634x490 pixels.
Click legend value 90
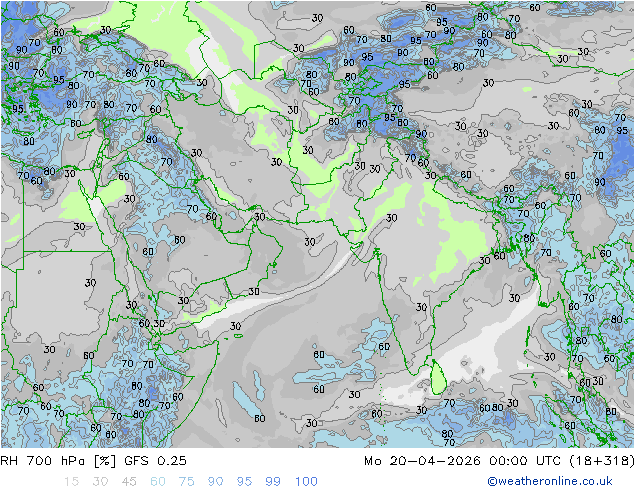215,482
